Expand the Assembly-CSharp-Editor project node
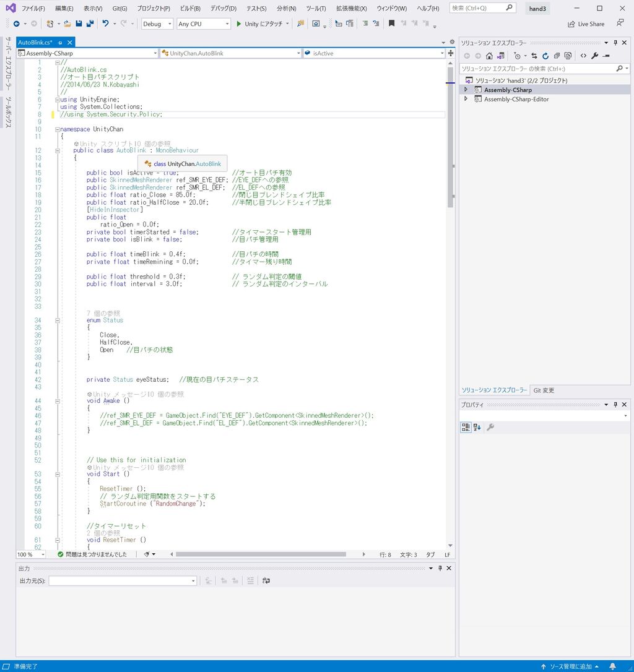634x672 pixels. pyautogui.click(x=466, y=99)
